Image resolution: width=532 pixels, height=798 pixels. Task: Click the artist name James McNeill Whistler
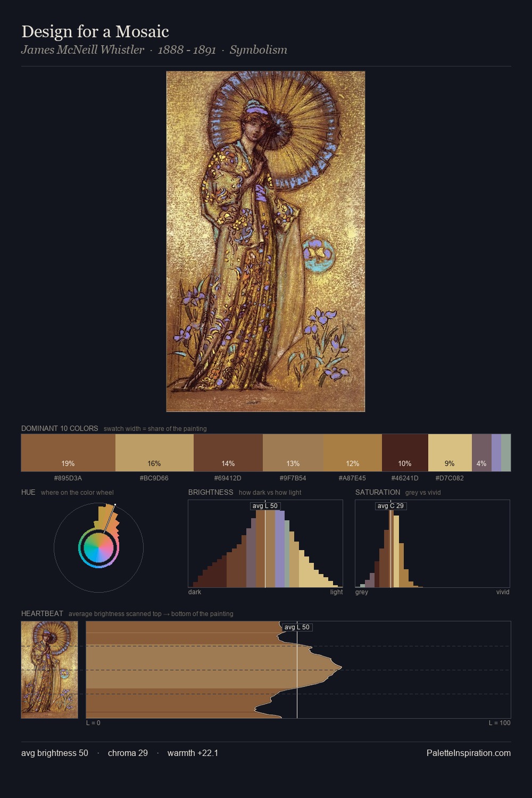click(x=82, y=50)
